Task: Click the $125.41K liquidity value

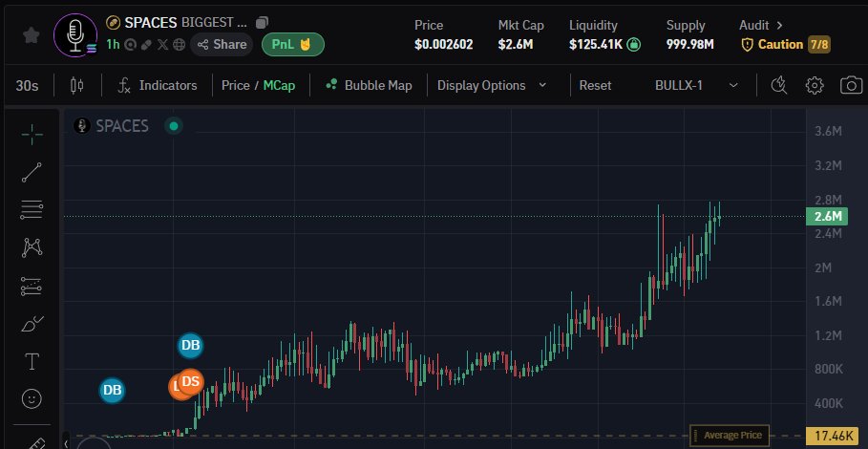Action: click(596, 45)
